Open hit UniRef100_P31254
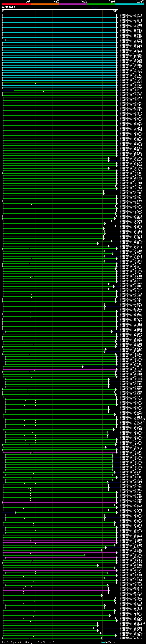This screenshot has height=644, width=146. point(131,130)
